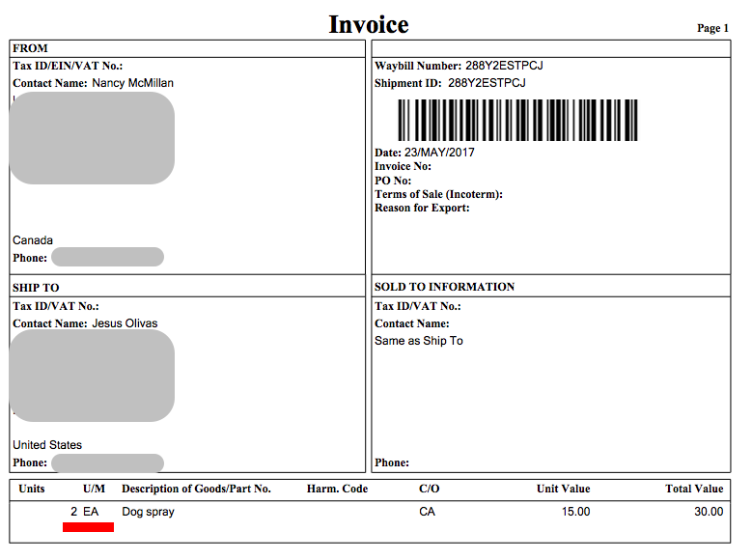Viewport: 752px width, 560px height.
Task: Click the 'Reason for Export:' label
Action: click(422, 208)
